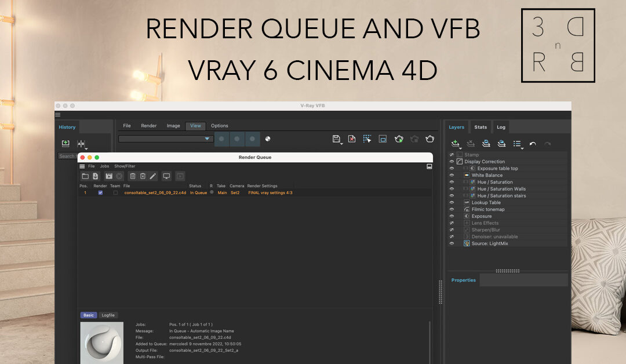626x364 pixels.
Task: Click the add to History icon
Action: (65, 143)
